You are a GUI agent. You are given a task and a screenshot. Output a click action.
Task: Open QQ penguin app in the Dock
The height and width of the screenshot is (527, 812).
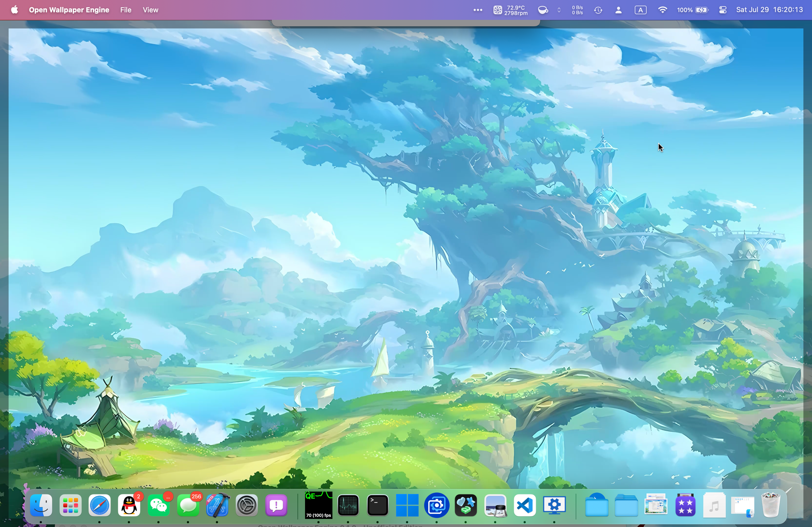(129, 505)
